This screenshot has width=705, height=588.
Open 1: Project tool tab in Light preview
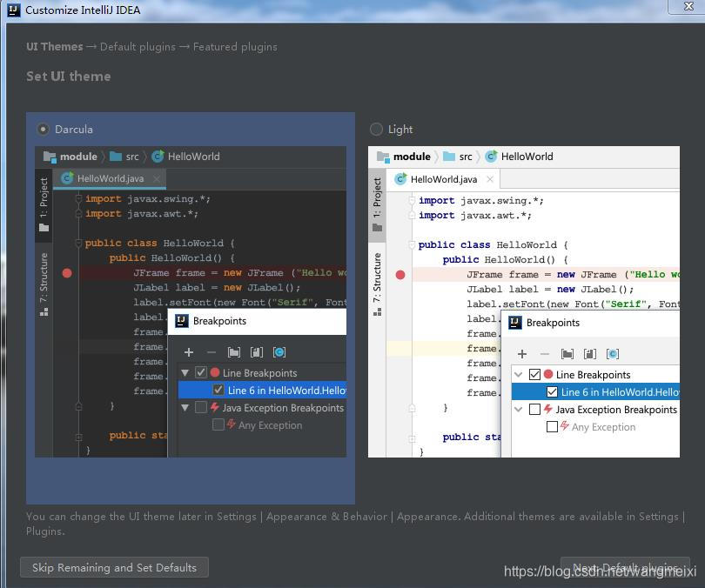point(377,204)
